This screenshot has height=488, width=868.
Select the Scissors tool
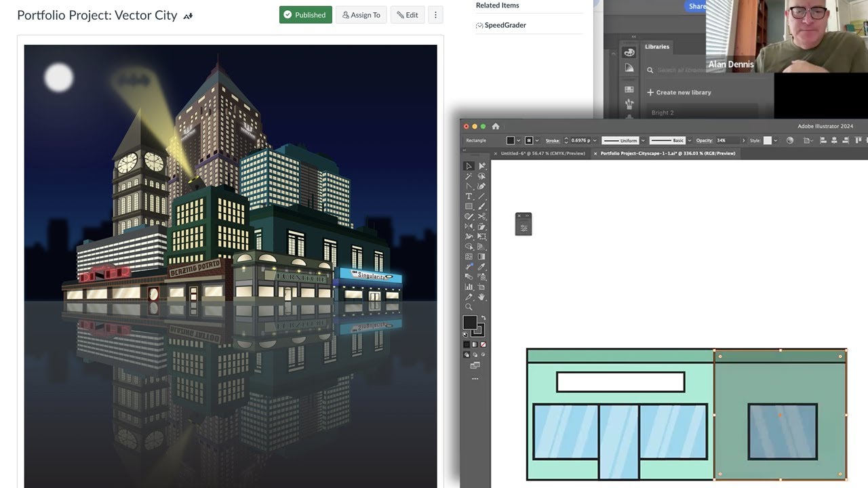pyautogui.click(x=482, y=216)
